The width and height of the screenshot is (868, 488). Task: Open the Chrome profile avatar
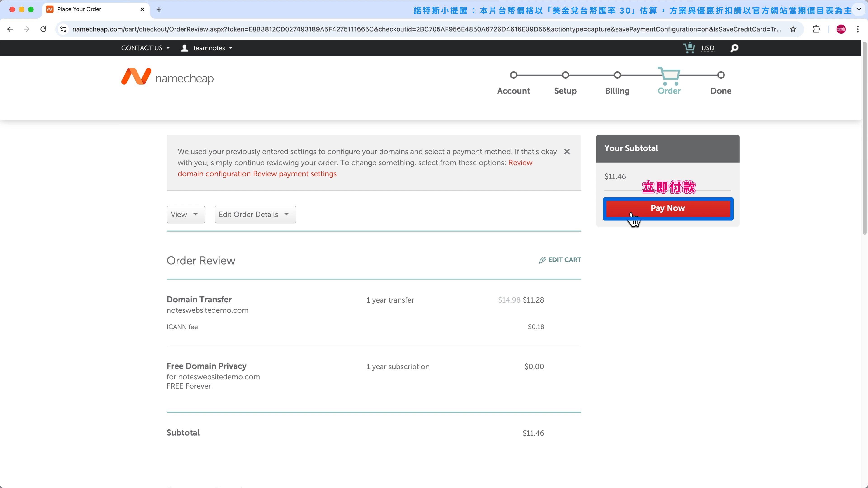841,29
